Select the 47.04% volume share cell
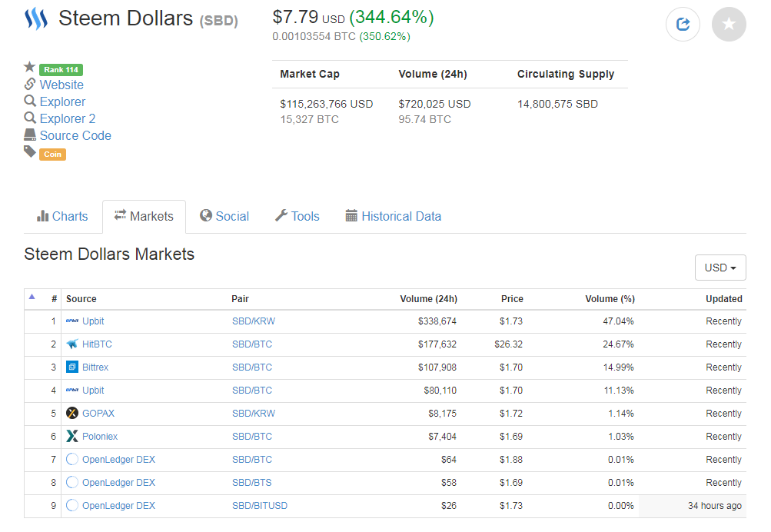 (x=618, y=321)
